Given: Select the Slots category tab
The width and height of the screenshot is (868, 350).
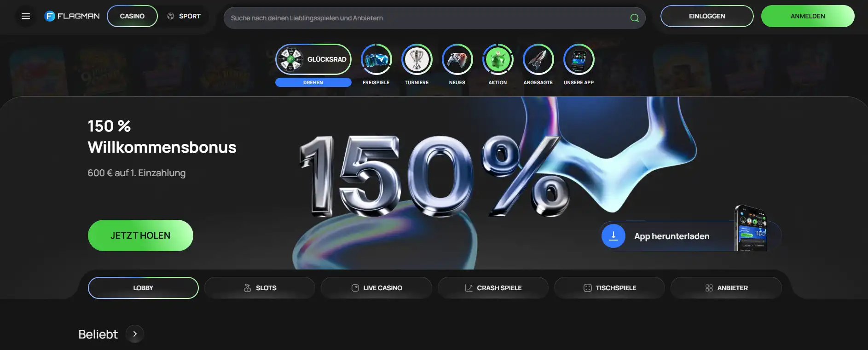Looking at the screenshot, I should [260, 288].
